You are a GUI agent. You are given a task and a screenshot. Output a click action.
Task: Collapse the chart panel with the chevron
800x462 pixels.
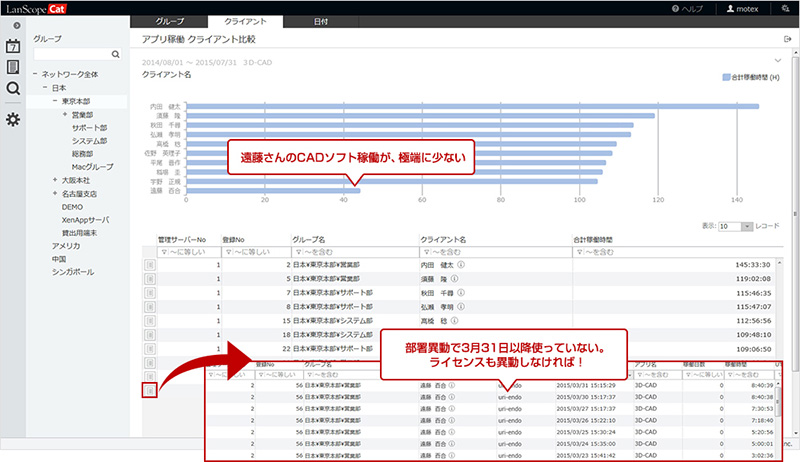[778, 60]
